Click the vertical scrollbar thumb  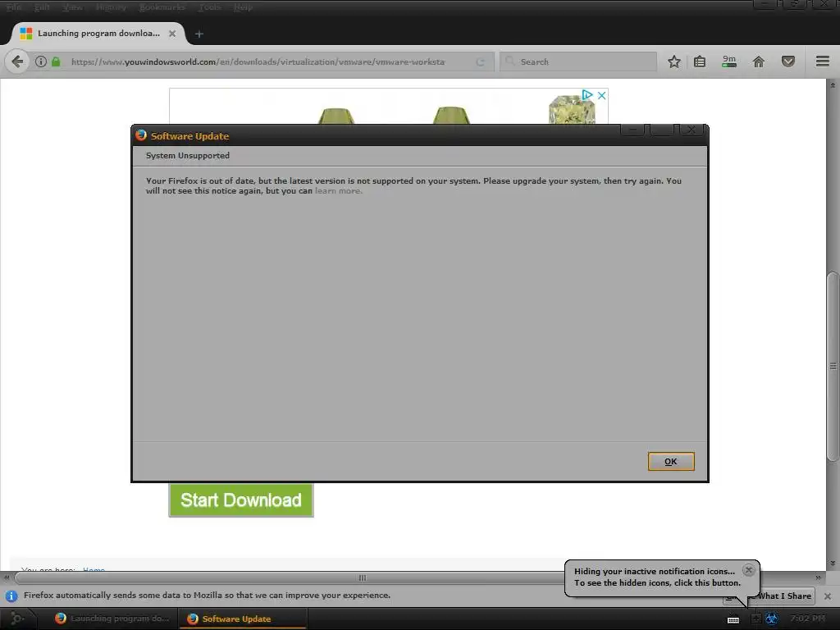(833, 367)
